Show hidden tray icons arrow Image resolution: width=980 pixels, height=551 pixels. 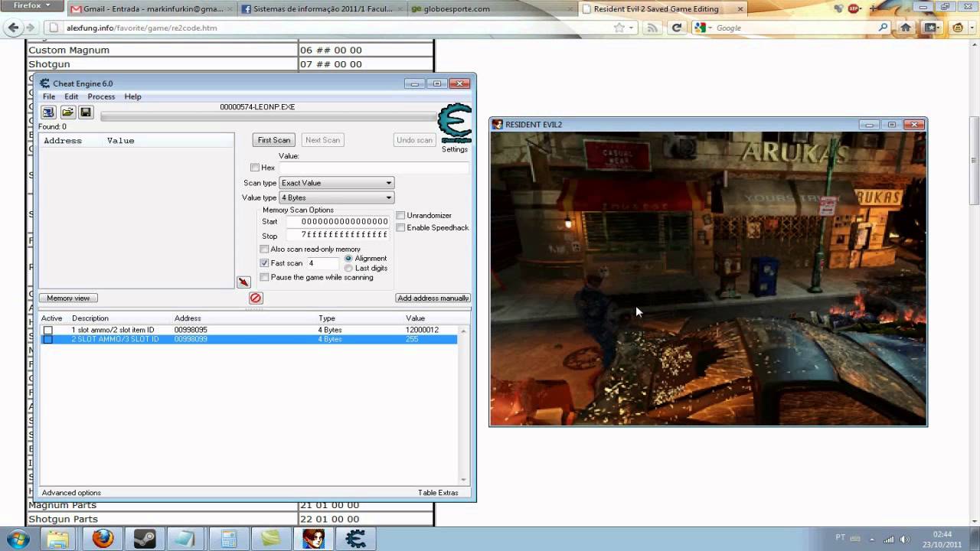coord(871,539)
